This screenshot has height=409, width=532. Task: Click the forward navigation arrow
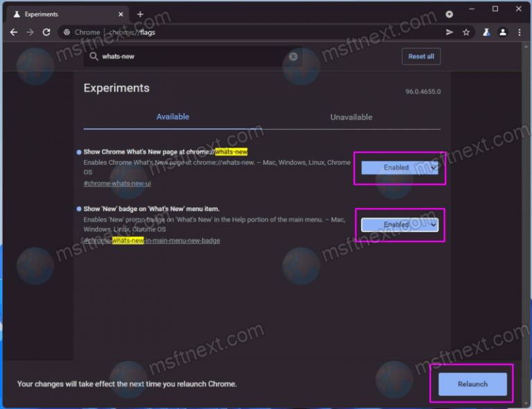pos(30,33)
